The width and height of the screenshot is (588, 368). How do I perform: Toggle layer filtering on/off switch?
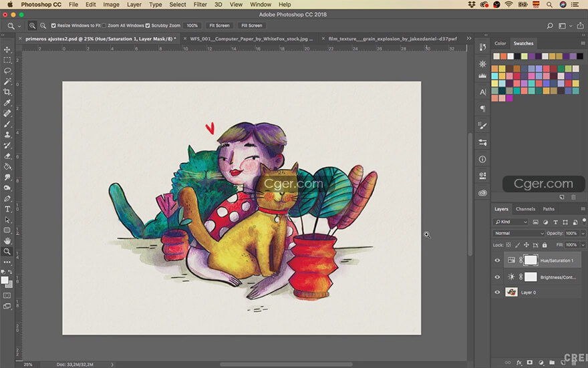584,221
